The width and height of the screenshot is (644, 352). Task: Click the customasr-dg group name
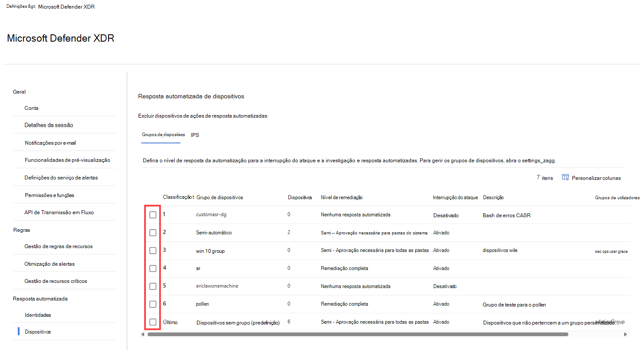pos(211,215)
